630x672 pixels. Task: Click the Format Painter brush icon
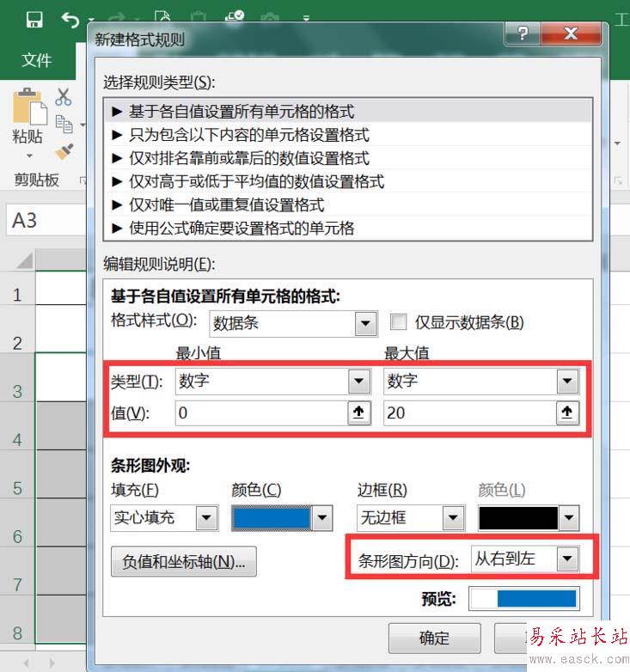tap(64, 152)
